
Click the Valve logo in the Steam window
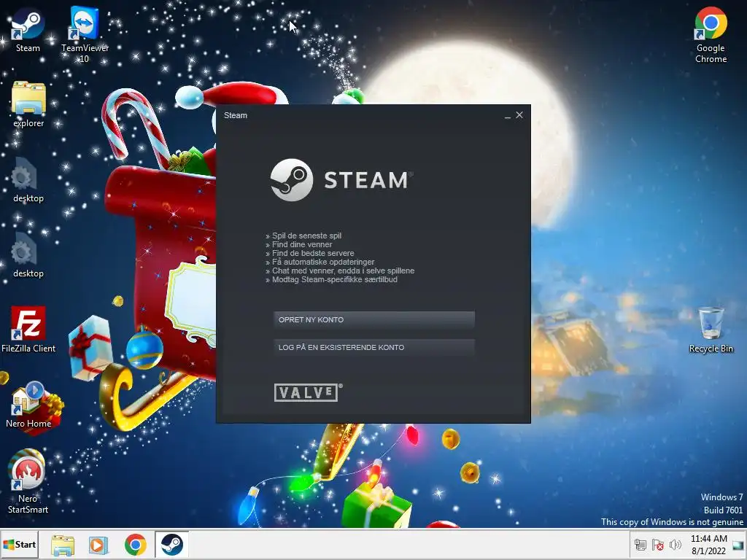308,392
